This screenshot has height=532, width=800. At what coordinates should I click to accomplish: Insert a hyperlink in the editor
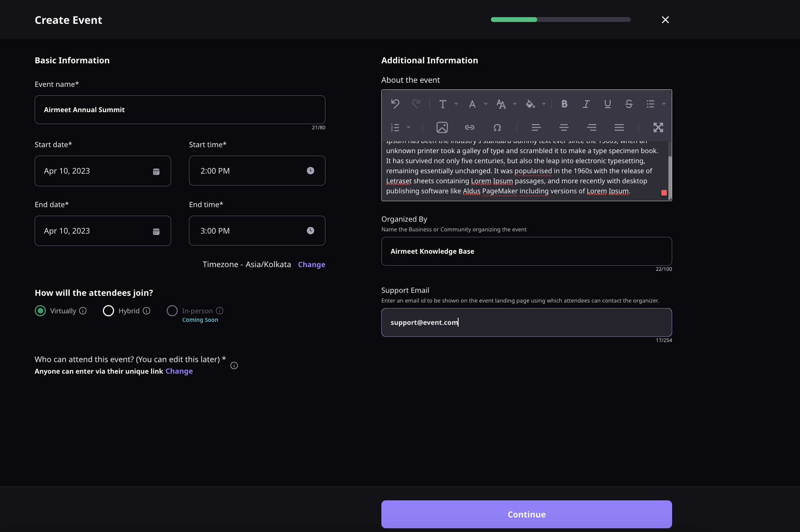(470, 127)
